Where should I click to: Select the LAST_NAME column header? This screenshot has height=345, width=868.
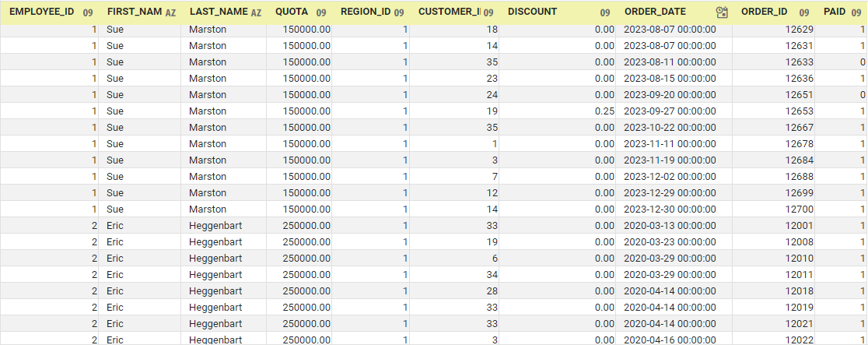tap(219, 12)
